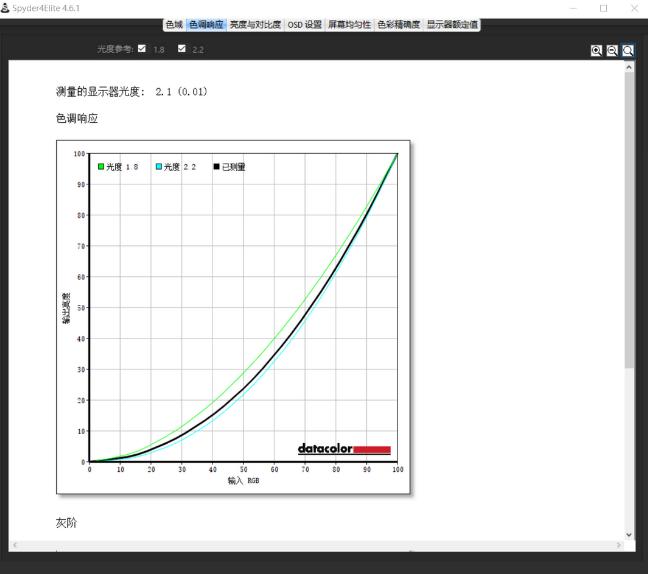
Task: Switch to the 色域 tab
Action: pos(174,25)
